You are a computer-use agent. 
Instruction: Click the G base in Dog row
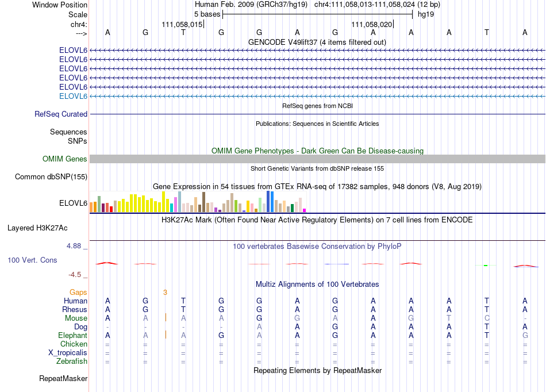[x=335, y=327]
